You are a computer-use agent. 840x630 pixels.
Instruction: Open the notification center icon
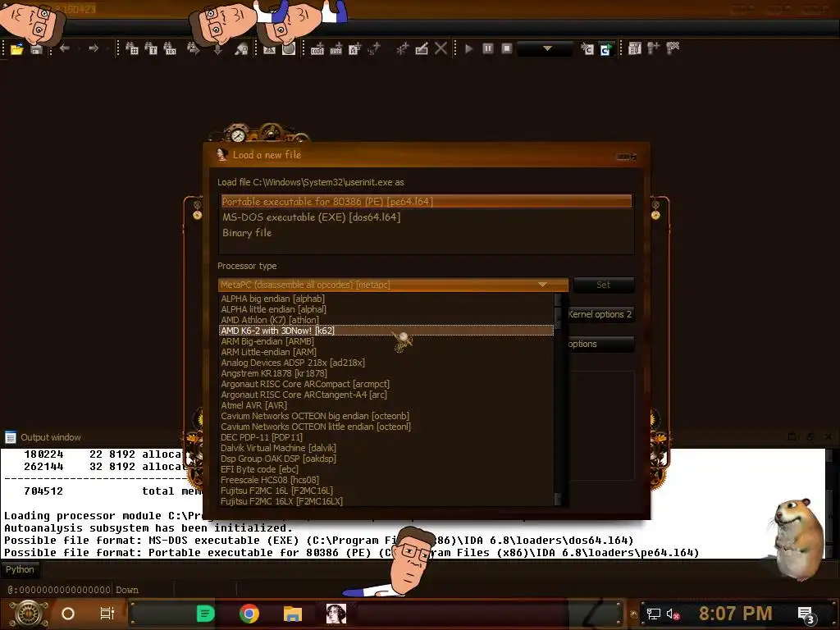click(x=806, y=614)
